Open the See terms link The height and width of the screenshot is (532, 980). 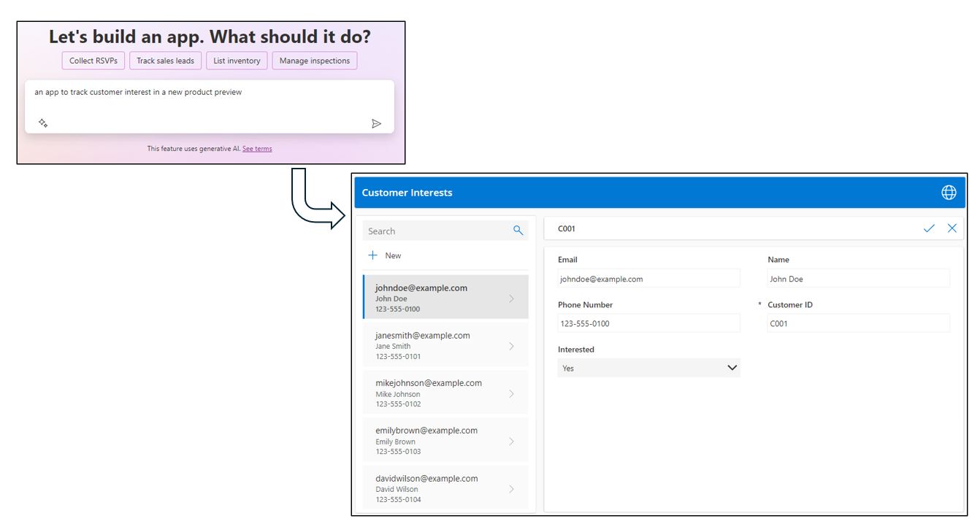click(257, 149)
